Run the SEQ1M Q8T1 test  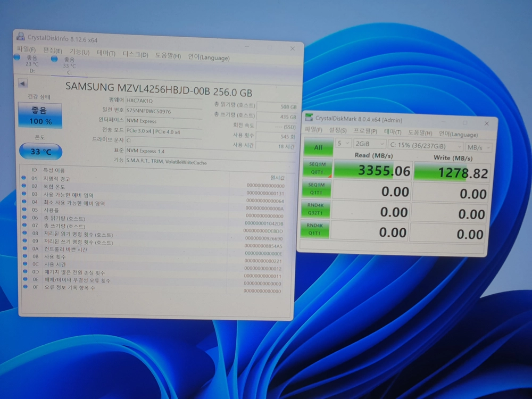coord(317,168)
